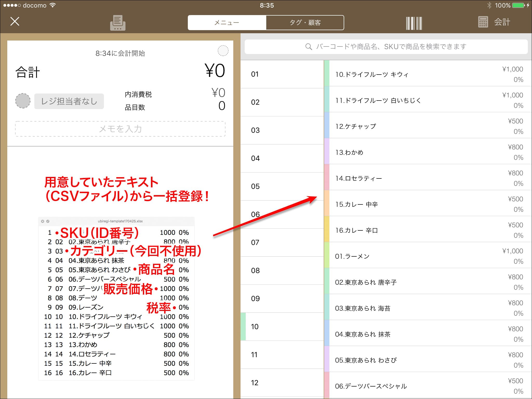
Task: Add 11.ドライフルーツ 白いちじく to order
Action: 428,99
